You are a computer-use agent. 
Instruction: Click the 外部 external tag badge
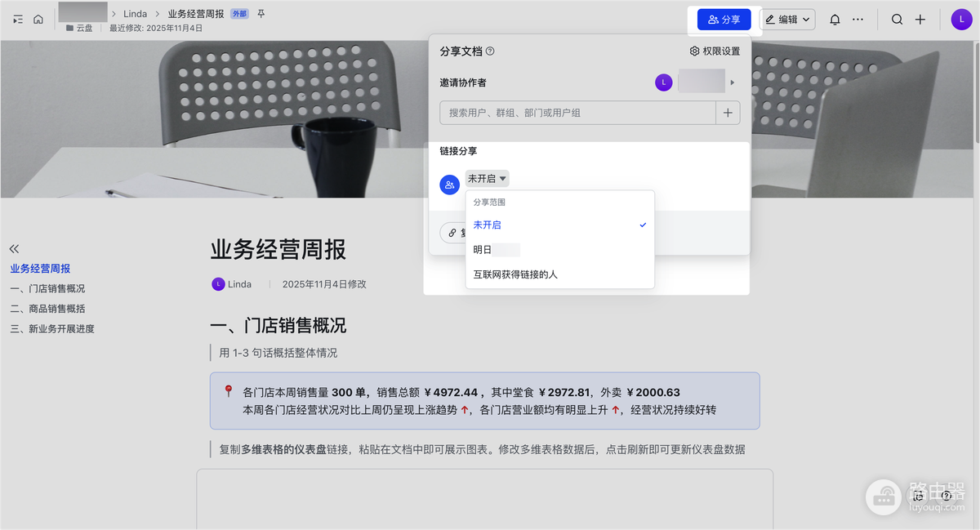point(239,14)
